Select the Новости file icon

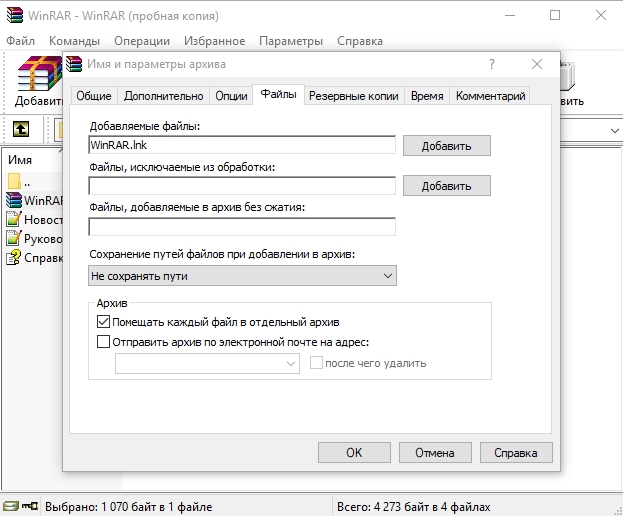(14, 219)
